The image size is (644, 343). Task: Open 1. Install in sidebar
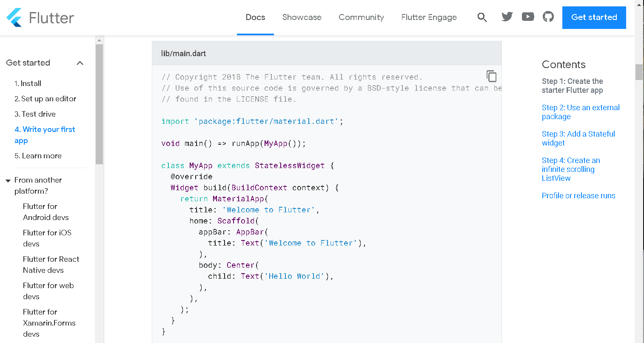pos(28,83)
